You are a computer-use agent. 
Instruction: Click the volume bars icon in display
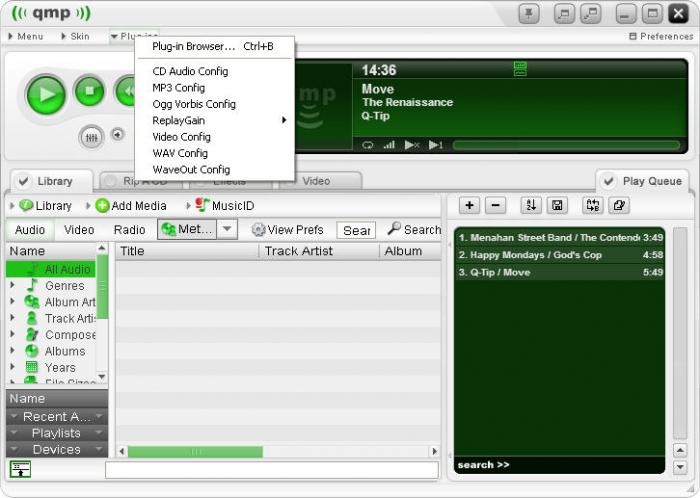389,145
